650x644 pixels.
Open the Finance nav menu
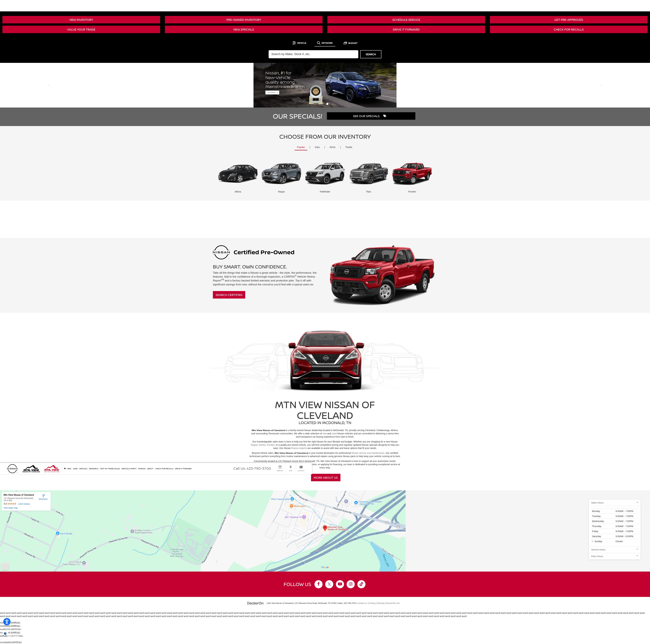142,468
